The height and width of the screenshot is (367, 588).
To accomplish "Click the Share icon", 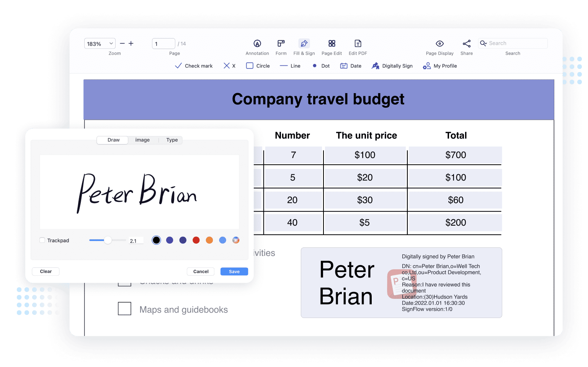I will point(466,44).
